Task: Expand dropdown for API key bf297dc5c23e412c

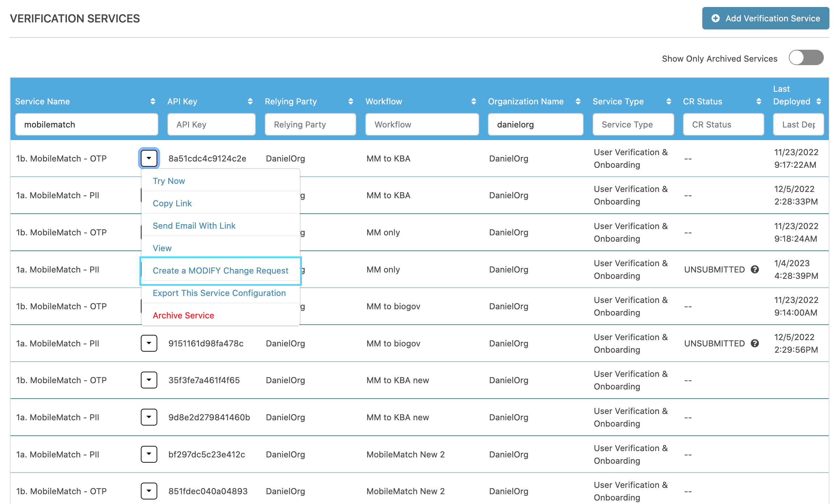Action: [x=149, y=454]
